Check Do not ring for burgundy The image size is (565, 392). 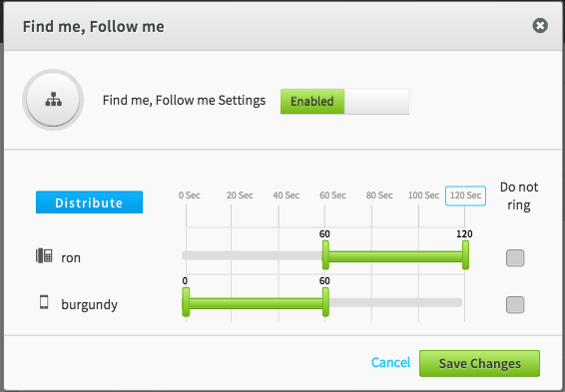pyautogui.click(x=515, y=304)
